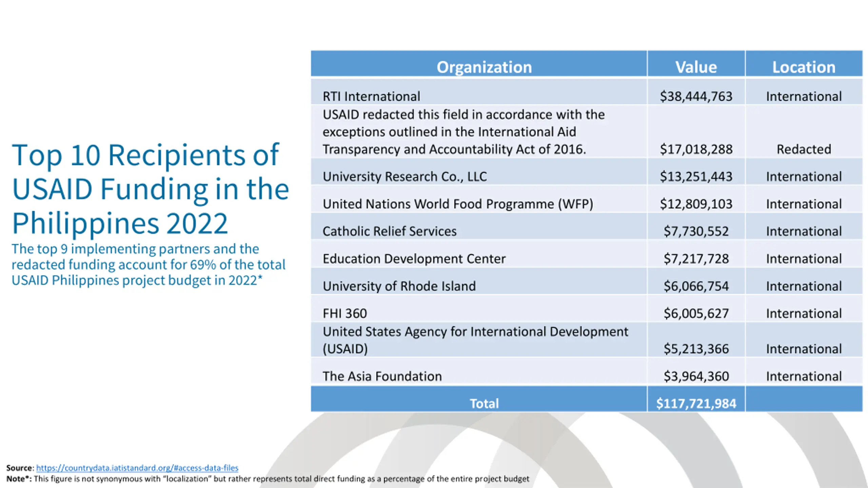Screen dimensions: 868x488
Task: Select the RTI International cell
Action: [x=371, y=96]
